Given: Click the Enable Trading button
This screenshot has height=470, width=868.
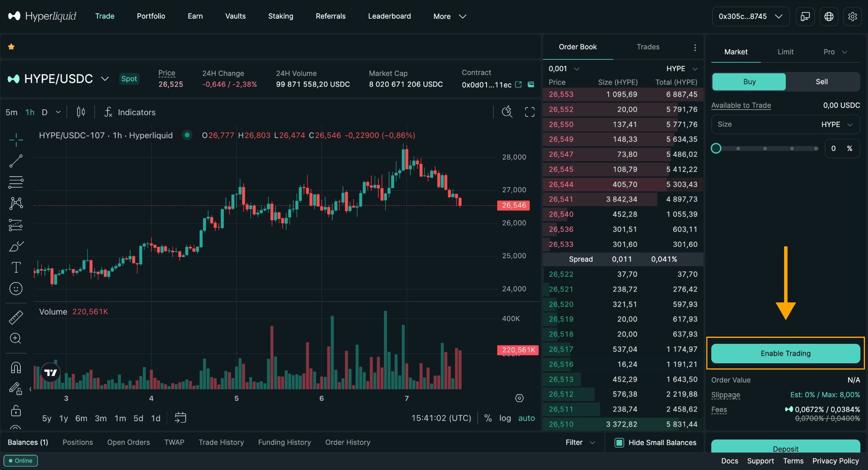Looking at the screenshot, I should click(785, 354).
